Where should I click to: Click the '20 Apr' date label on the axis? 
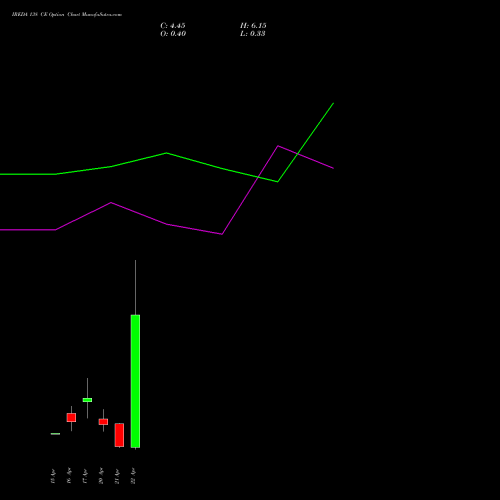(101, 476)
